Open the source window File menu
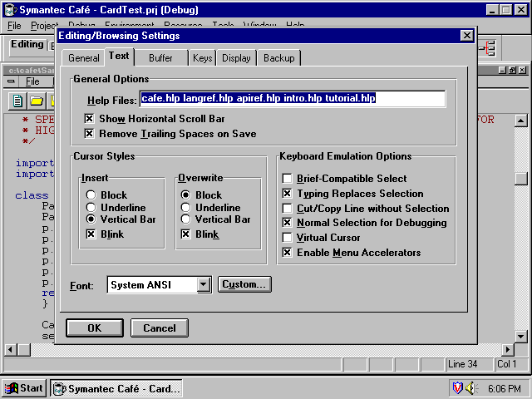The width and height of the screenshot is (532, 399). tap(32, 81)
